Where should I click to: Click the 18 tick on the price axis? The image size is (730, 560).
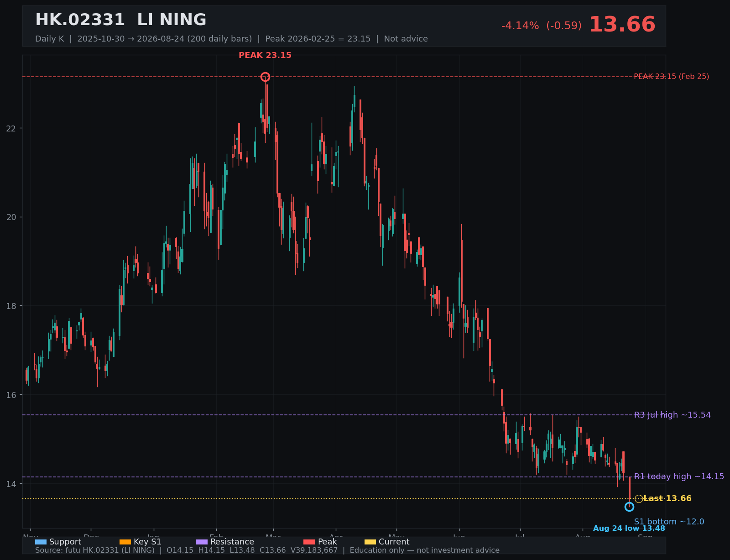pyautogui.click(x=11, y=306)
